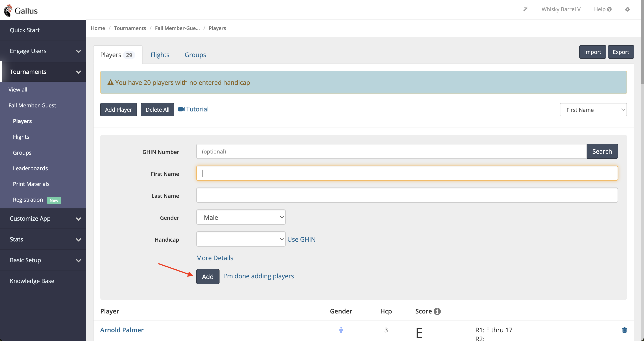Click the New badge beside Registration
644x341 pixels.
pyautogui.click(x=54, y=200)
